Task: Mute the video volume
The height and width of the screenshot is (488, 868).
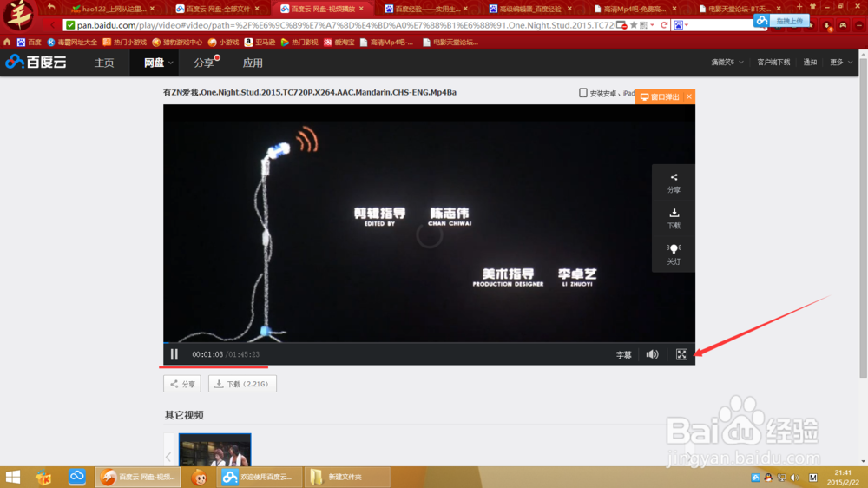Action: pos(652,354)
